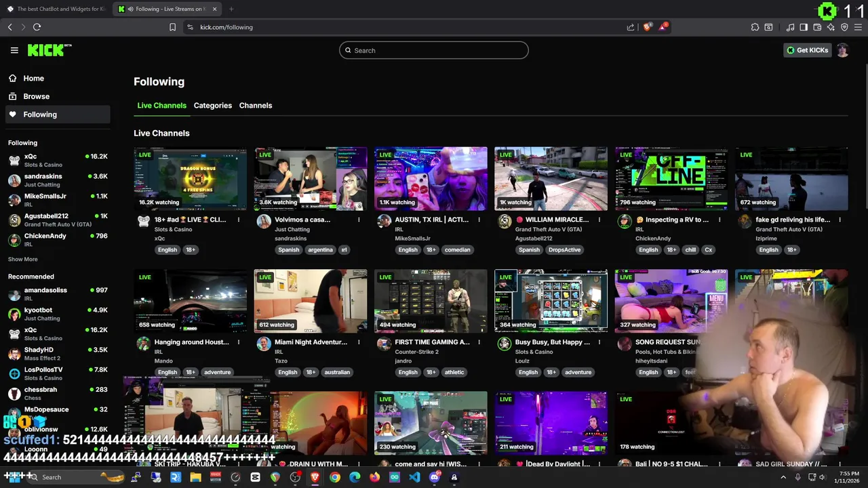Screen dimensions: 868x488
Task: Switch to the Live Channels tab
Action: [161, 106]
